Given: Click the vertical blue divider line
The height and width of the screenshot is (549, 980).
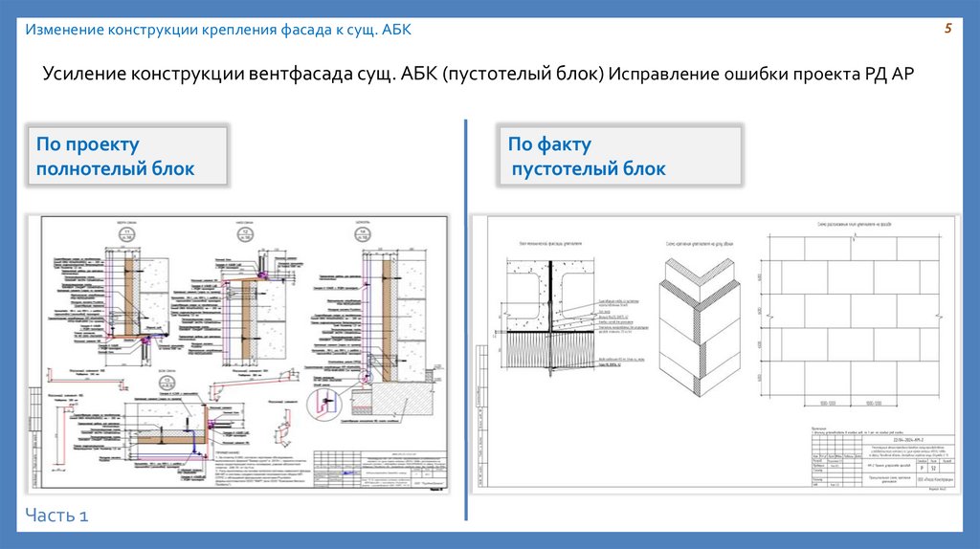Looking at the screenshot, I should click(x=466, y=319).
